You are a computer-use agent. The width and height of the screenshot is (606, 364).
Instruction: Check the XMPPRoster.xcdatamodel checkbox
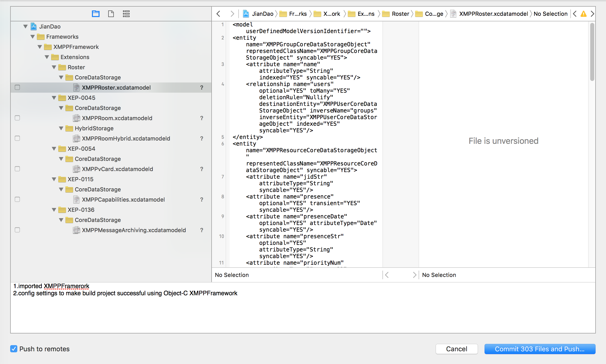coord(17,88)
